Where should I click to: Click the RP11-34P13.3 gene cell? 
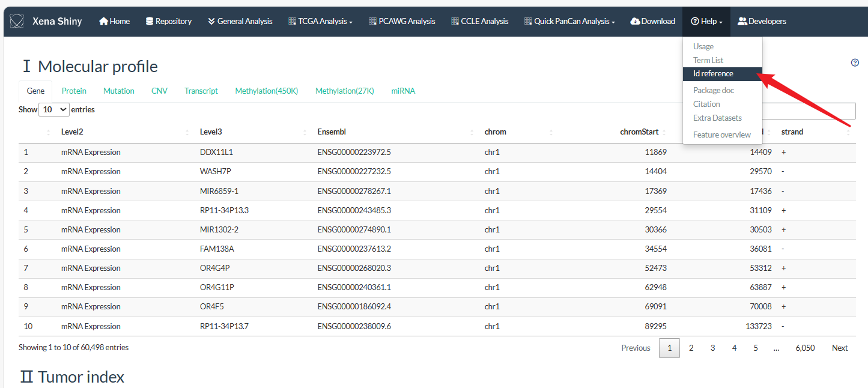224,210
